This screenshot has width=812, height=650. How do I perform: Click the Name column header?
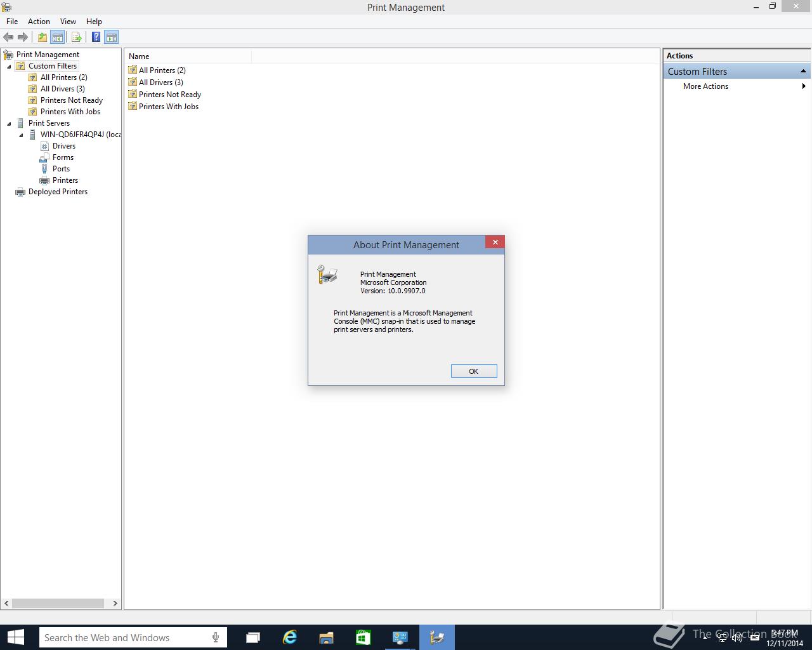[x=188, y=56]
